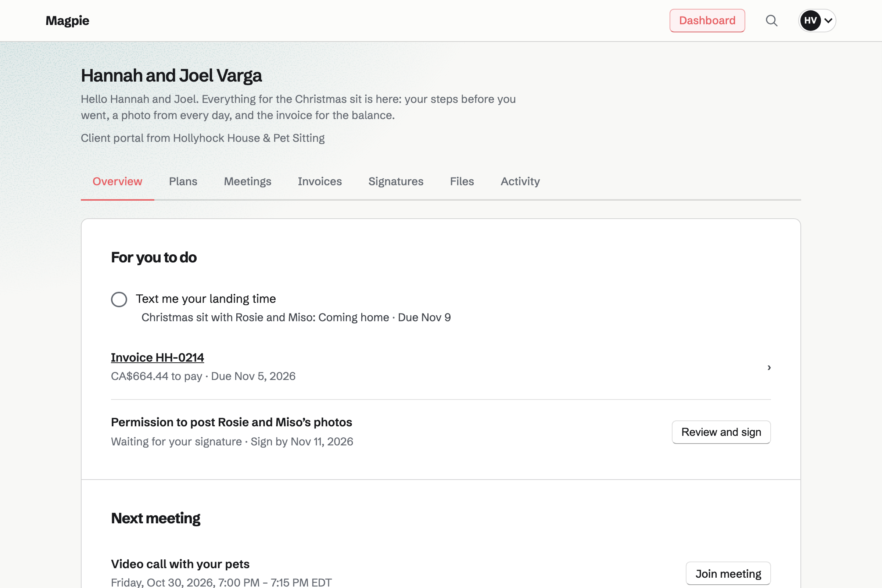Open the Meetings tab
The height and width of the screenshot is (588, 882).
point(247,182)
